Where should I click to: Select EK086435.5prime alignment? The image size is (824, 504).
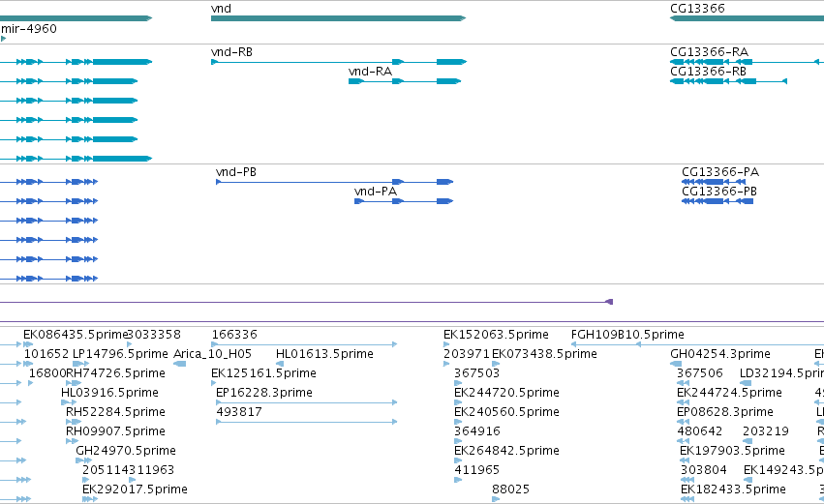[28, 344]
